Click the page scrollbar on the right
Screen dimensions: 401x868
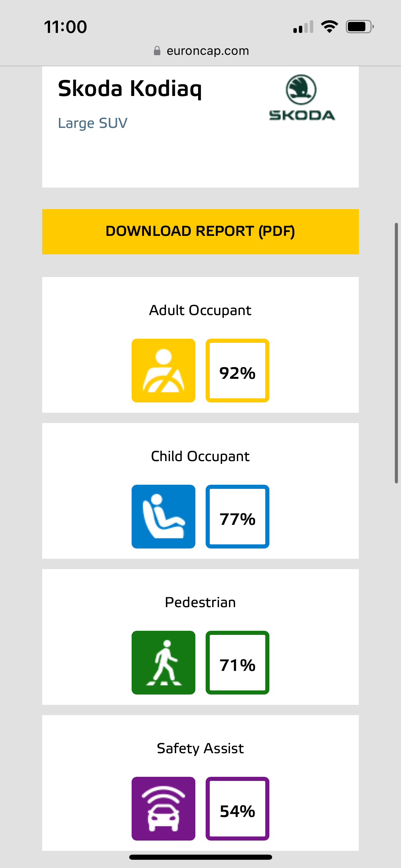[x=396, y=353]
